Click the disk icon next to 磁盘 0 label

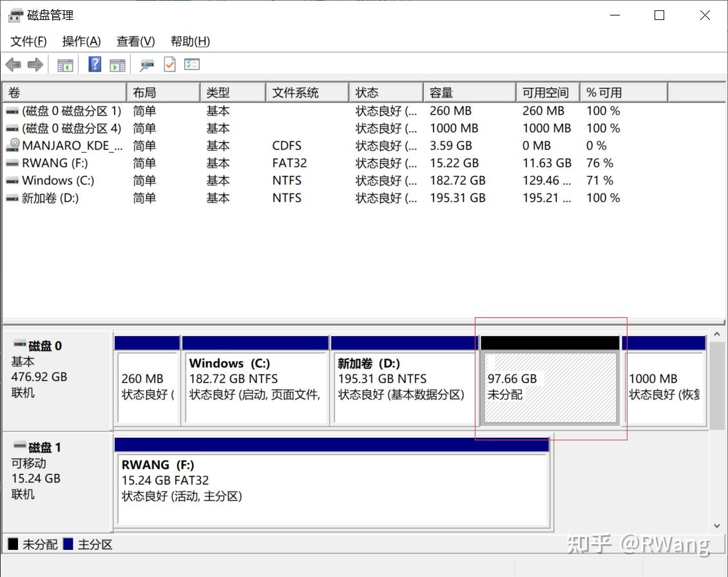17,346
